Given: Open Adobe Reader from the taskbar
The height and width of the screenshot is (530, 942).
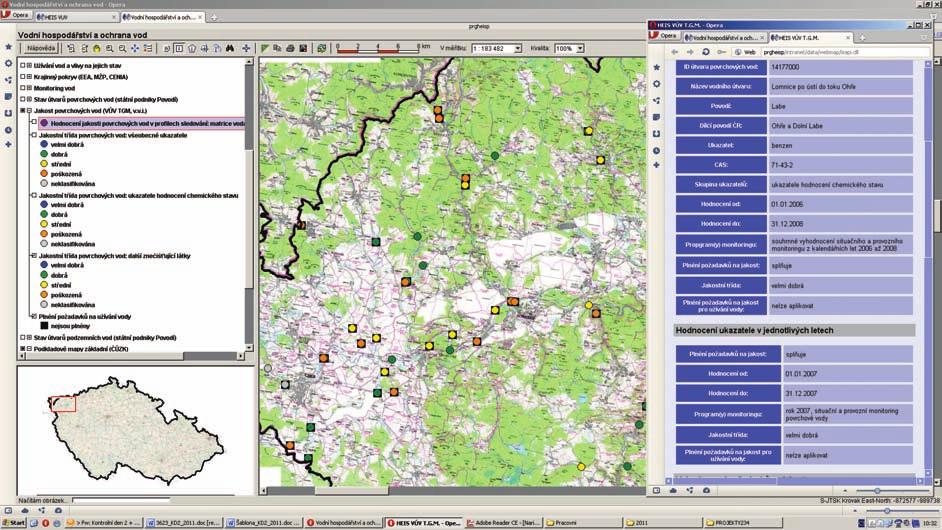Looking at the screenshot, I should pyautogui.click(x=502, y=523).
